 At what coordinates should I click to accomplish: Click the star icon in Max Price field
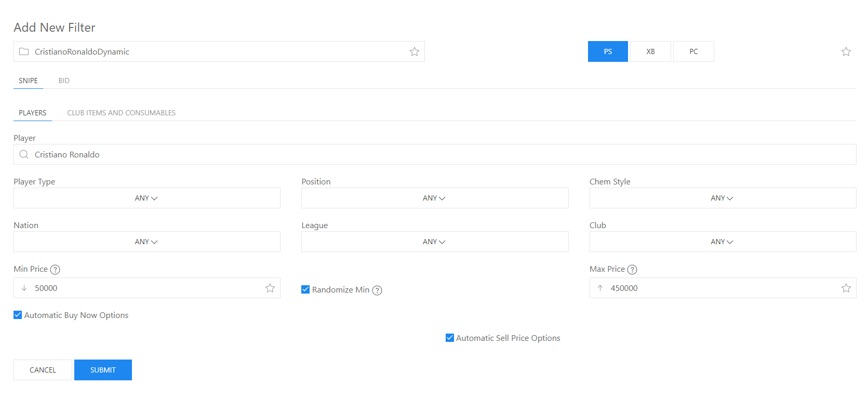[846, 288]
